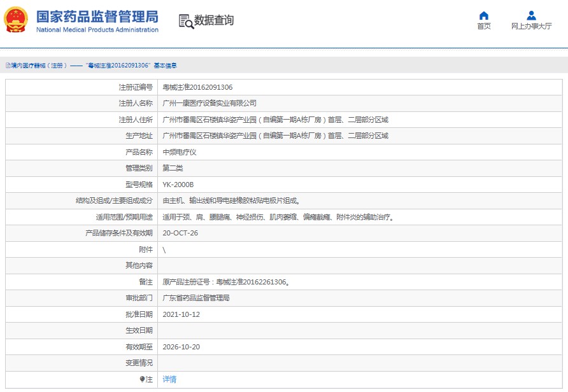Click the 数据查询 magnifier document icon
Viewport: 568px width, 392px height.
click(x=186, y=21)
